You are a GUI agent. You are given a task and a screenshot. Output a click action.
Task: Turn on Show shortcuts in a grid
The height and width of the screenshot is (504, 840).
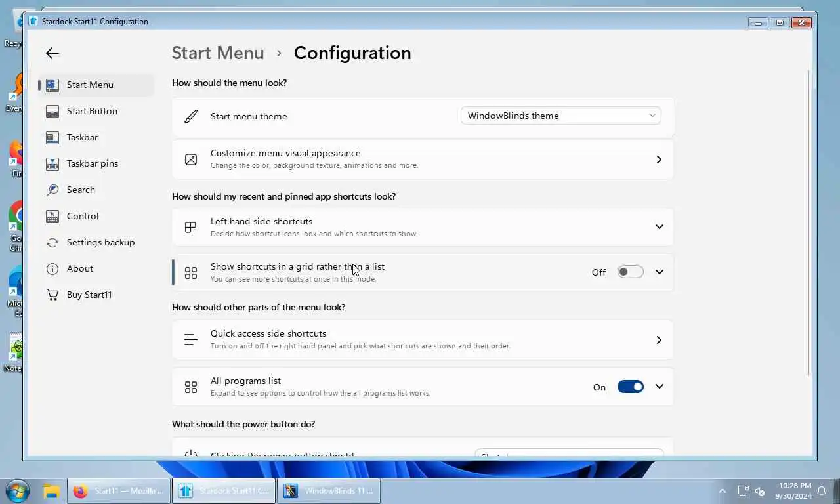[x=631, y=272]
